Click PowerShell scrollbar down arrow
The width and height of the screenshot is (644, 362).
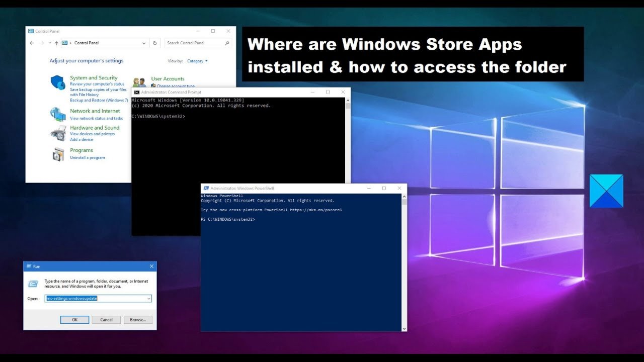point(404,328)
